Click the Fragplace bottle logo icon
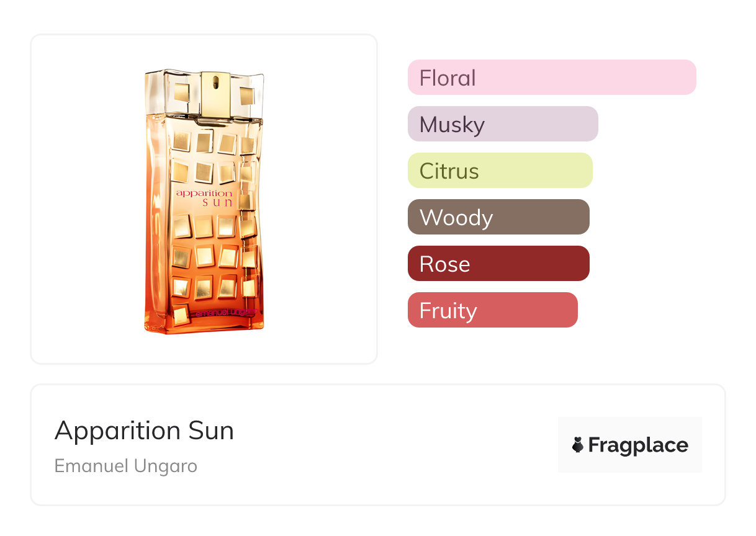The height and width of the screenshot is (536, 756). 578,445
